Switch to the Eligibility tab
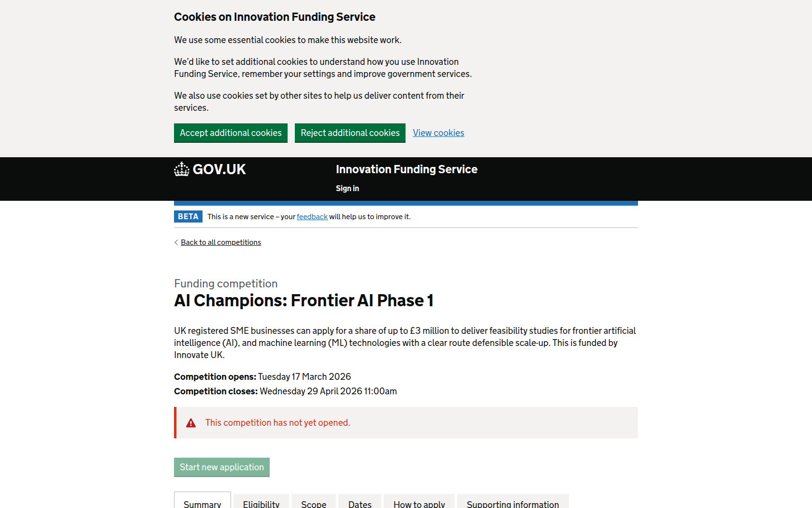The height and width of the screenshot is (508, 812). [x=261, y=503]
